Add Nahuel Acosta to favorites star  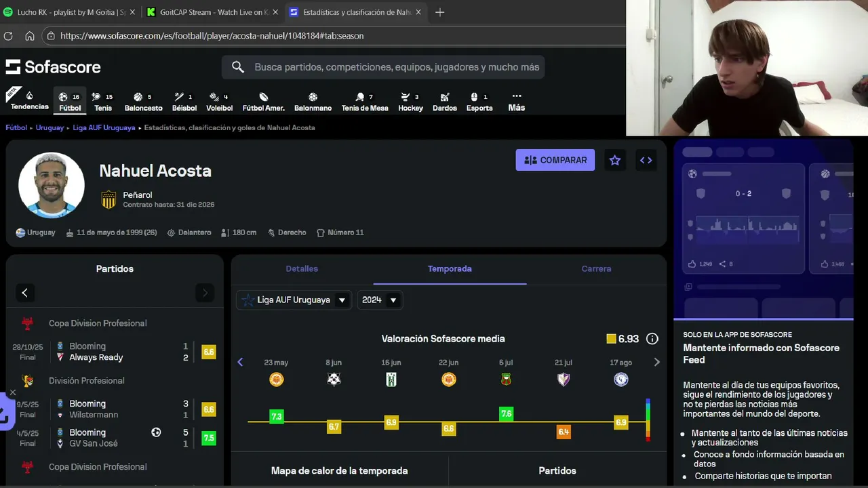(x=615, y=160)
